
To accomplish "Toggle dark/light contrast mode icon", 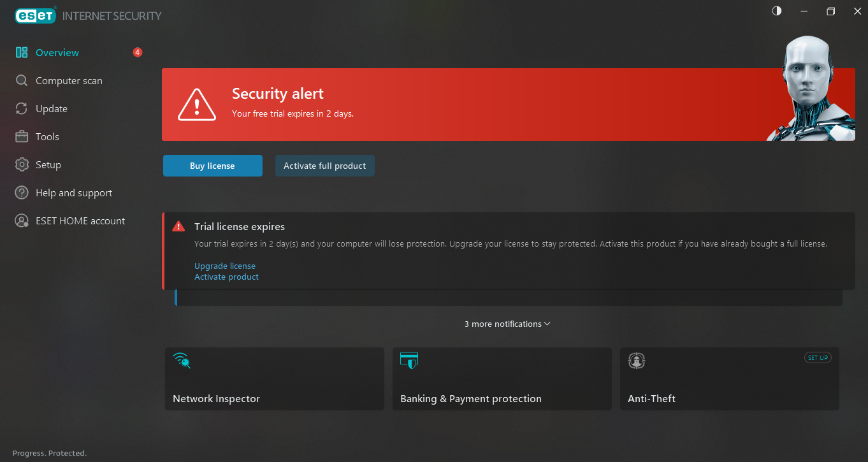I will pos(777,11).
